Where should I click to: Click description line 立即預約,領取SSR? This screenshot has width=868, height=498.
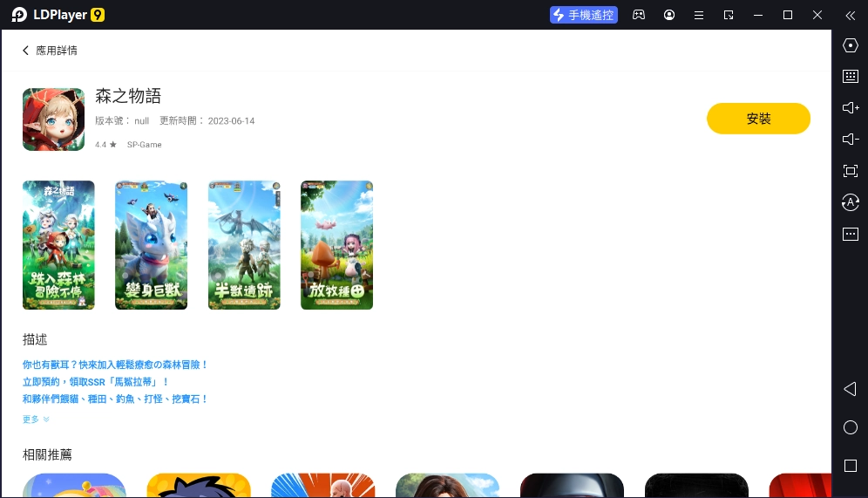click(x=96, y=382)
